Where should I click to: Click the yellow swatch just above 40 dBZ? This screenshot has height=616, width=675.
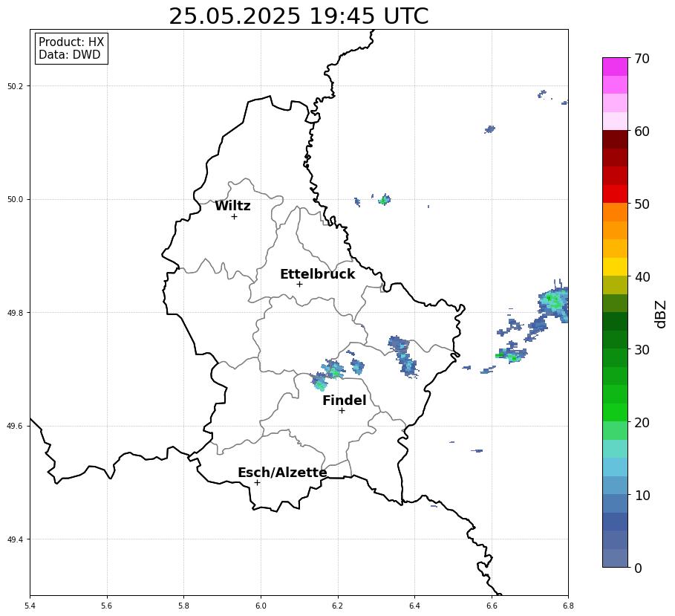tap(615, 267)
